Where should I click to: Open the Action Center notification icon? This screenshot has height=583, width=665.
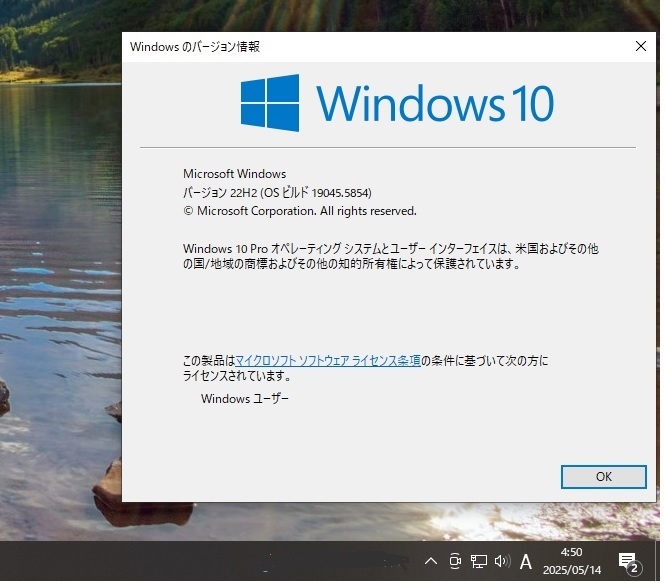629,562
